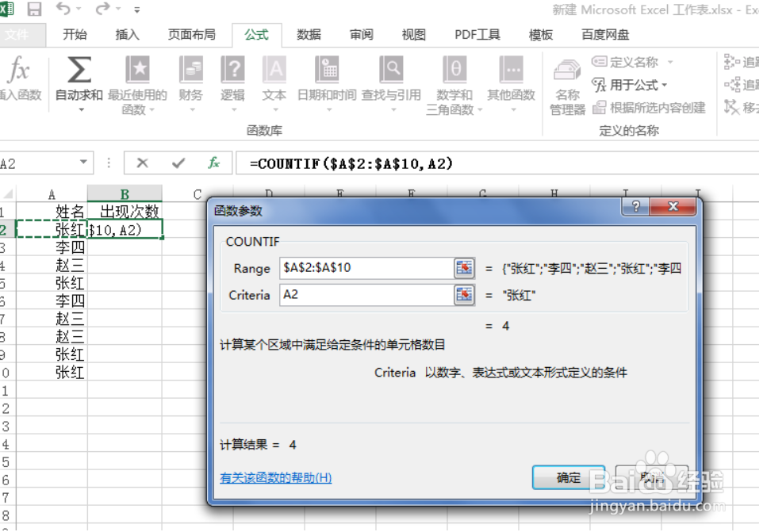Click the Trace Precedents icon
The width and height of the screenshot is (767, 532).
pos(732,62)
